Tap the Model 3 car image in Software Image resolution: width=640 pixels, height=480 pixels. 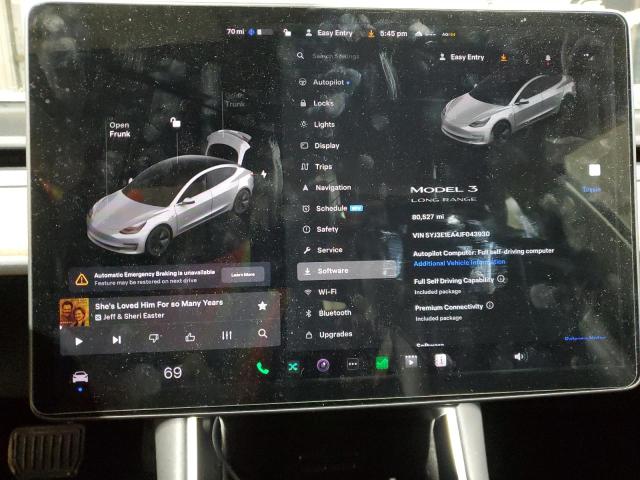[508, 109]
